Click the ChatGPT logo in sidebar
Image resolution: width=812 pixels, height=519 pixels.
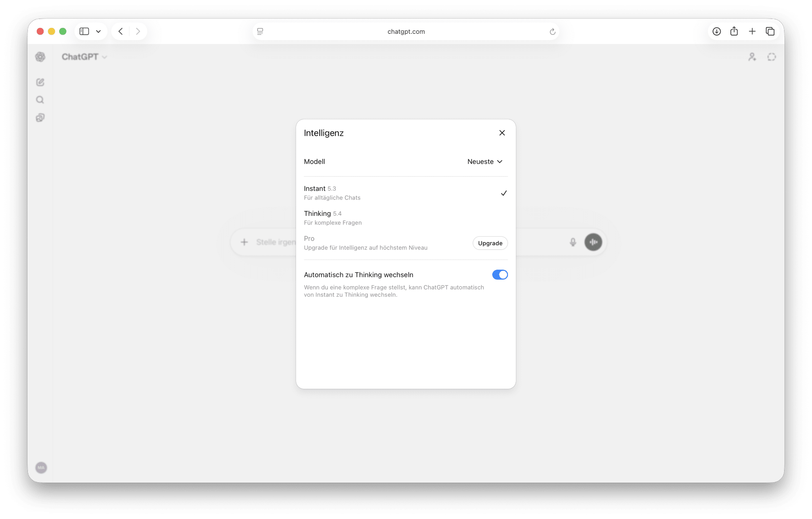(40, 57)
